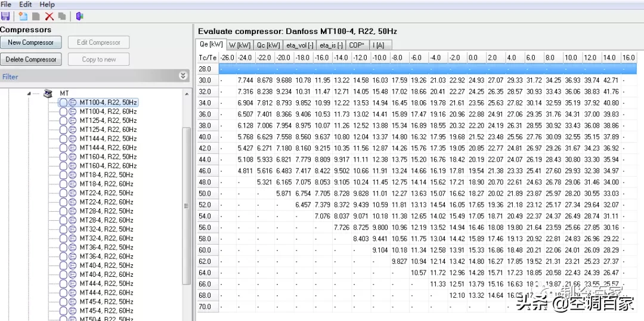Select MT22-4, R22, 60Hz in tree
The height and width of the screenshot is (321, 644).
pos(106,202)
